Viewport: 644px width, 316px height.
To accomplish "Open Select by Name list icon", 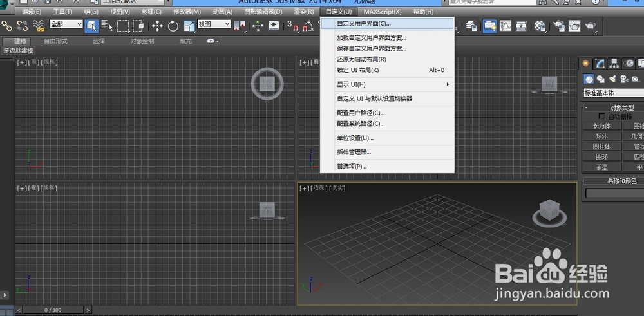I will [x=107, y=26].
